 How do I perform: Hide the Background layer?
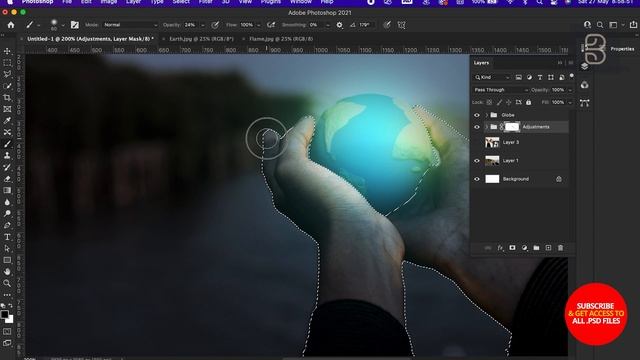pos(477,179)
